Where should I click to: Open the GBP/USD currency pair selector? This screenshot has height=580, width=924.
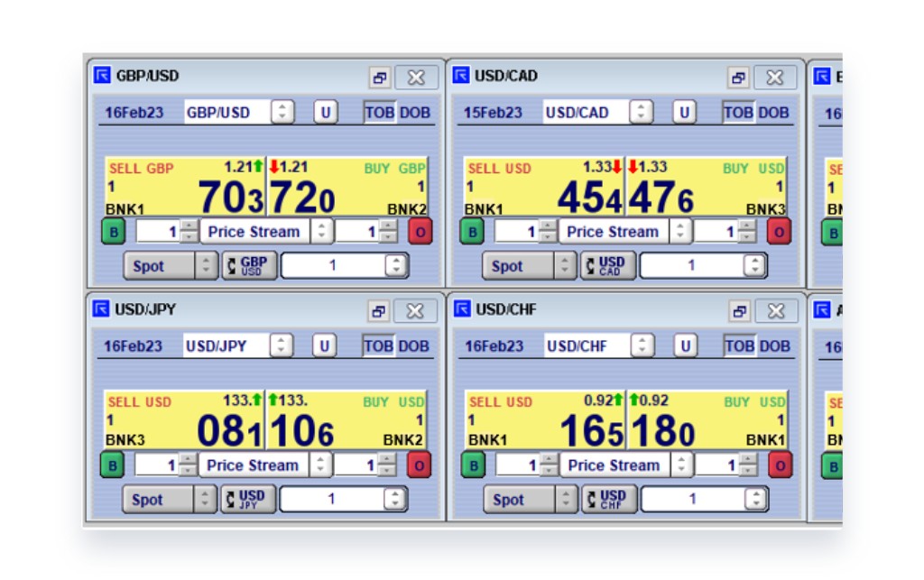coord(283,113)
